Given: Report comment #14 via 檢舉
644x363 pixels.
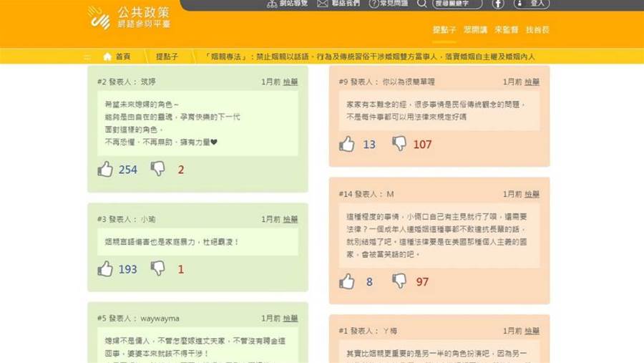Looking at the screenshot, I should click(532, 194).
